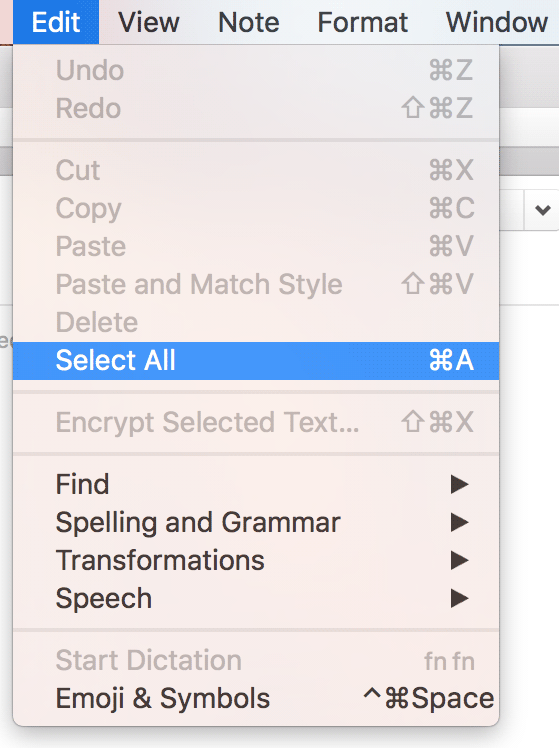The height and width of the screenshot is (748, 559).
Task: Expand the Find submenu
Action: pyautogui.click(x=256, y=484)
